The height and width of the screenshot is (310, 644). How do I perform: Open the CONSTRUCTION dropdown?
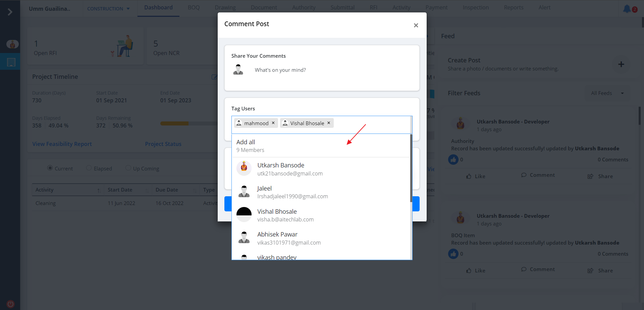click(x=108, y=9)
